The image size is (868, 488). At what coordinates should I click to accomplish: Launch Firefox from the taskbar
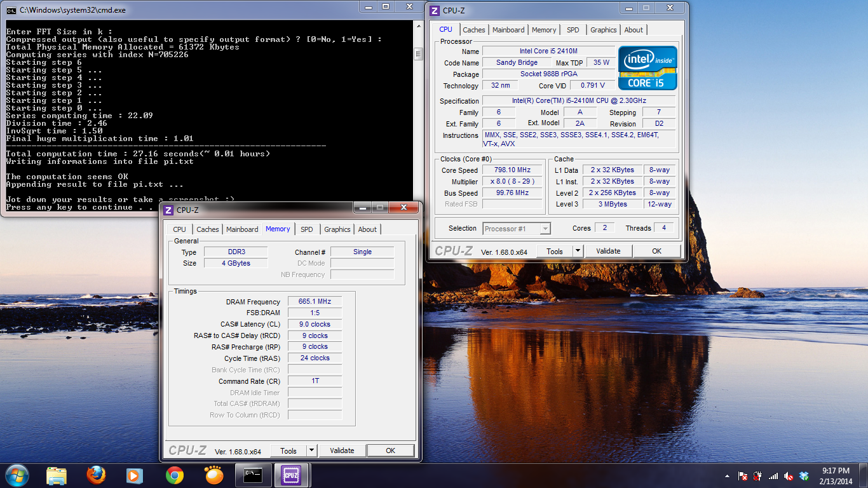(x=96, y=475)
